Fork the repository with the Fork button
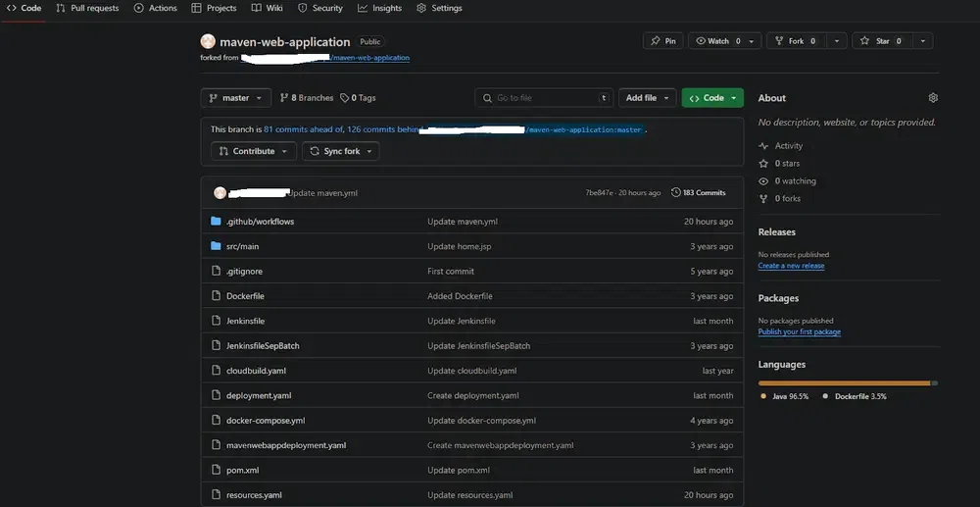The width and height of the screenshot is (980, 507). click(x=796, y=41)
